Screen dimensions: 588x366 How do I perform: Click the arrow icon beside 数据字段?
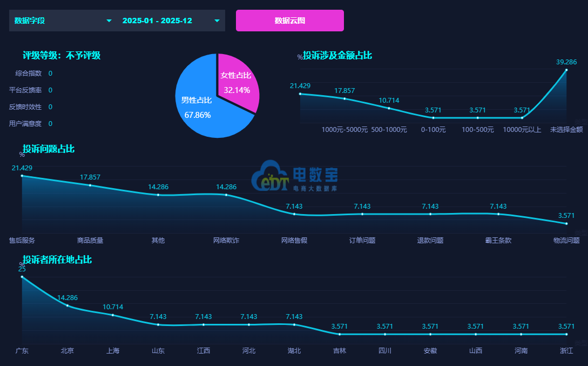click(109, 21)
